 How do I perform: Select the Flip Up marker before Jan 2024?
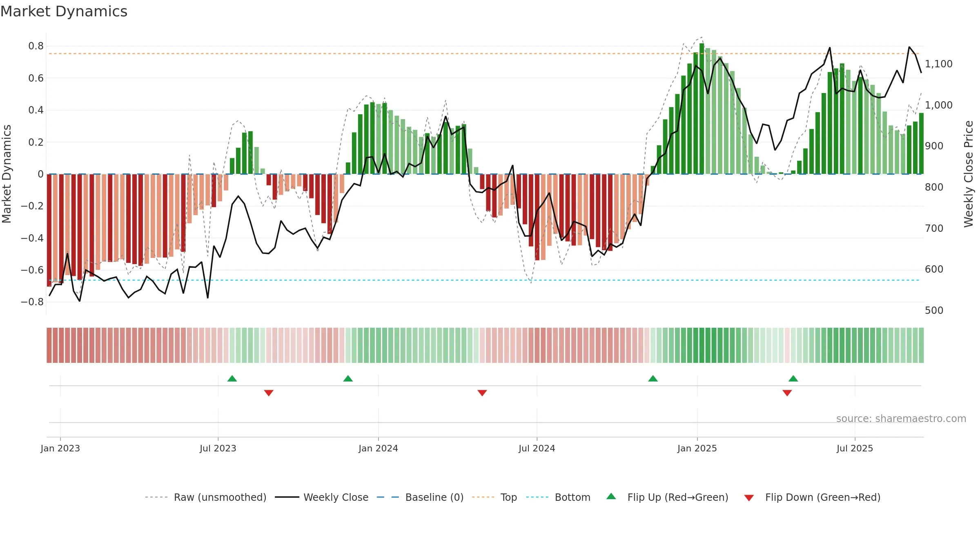pyautogui.click(x=348, y=378)
